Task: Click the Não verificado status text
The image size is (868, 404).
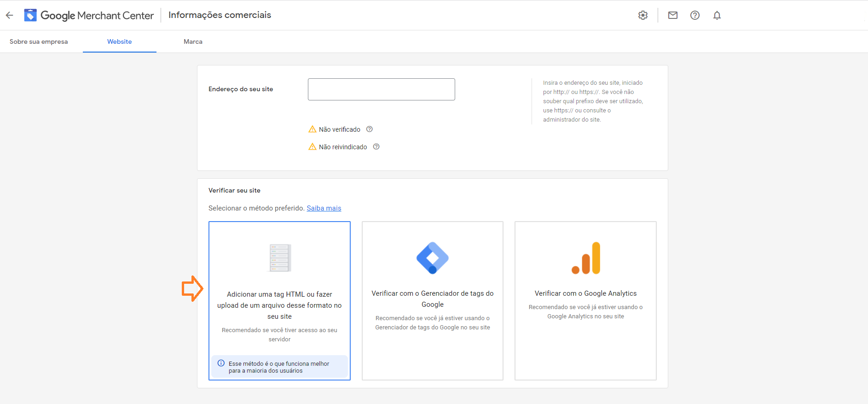Action: coord(340,129)
